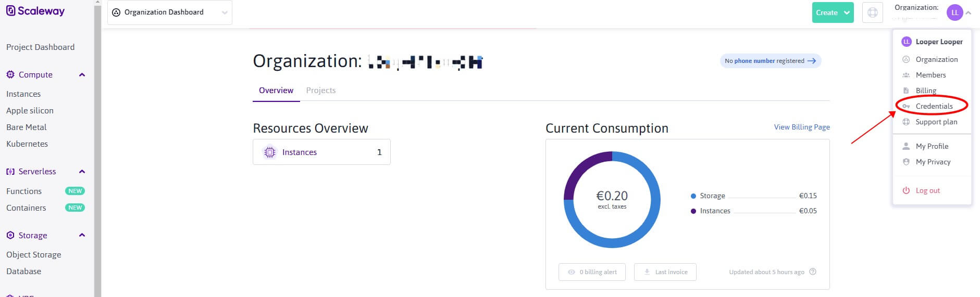The image size is (980, 297).
Task: Open the Organization Dashboard dropdown
Action: [170, 12]
